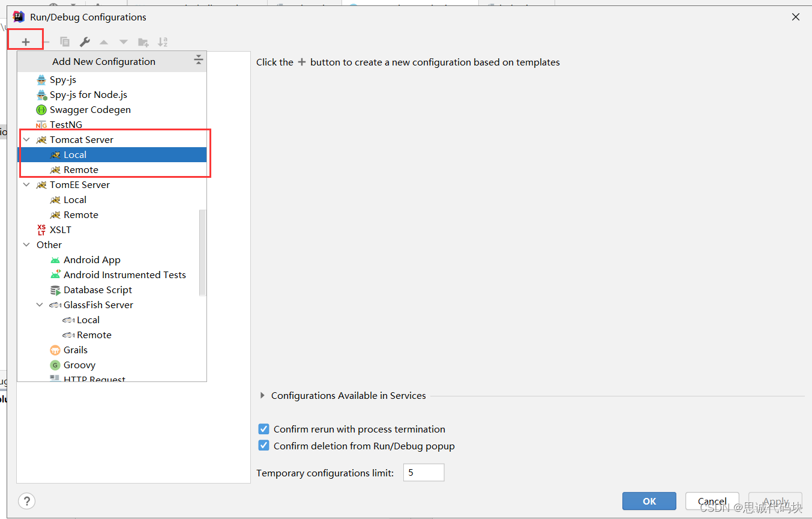Click the Temporary configurations limit field
This screenshot has height=519, width=812.
pos(424,473)
